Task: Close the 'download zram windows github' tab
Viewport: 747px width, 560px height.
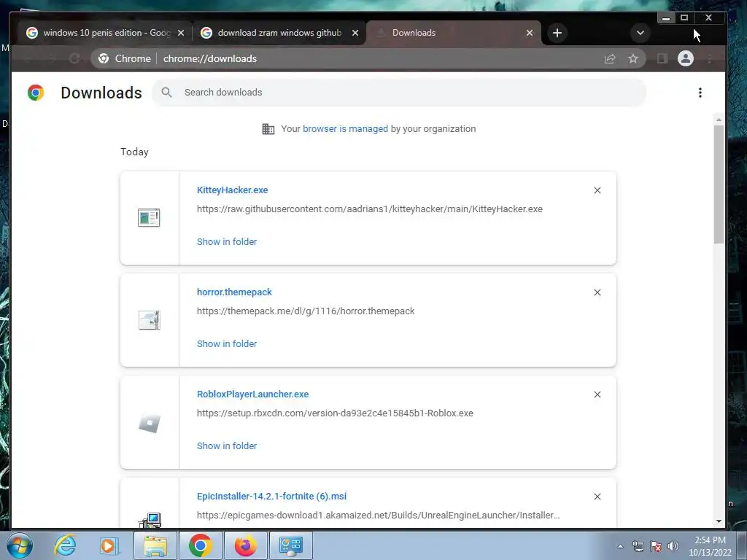Action: point(355,33)
